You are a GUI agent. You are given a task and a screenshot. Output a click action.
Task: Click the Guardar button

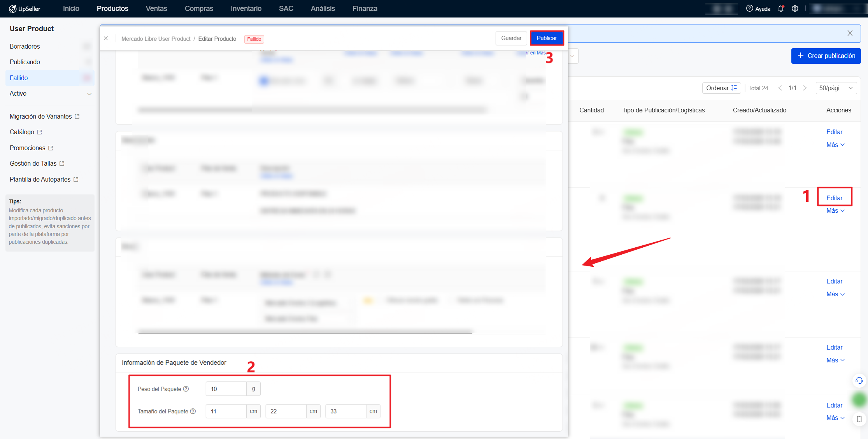coord(511,38)
